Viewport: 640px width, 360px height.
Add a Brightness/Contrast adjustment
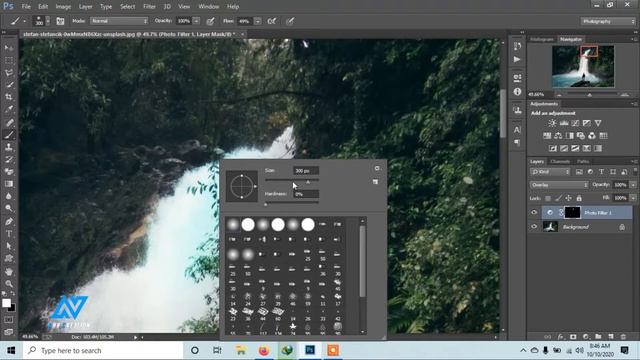click(552, 123)
